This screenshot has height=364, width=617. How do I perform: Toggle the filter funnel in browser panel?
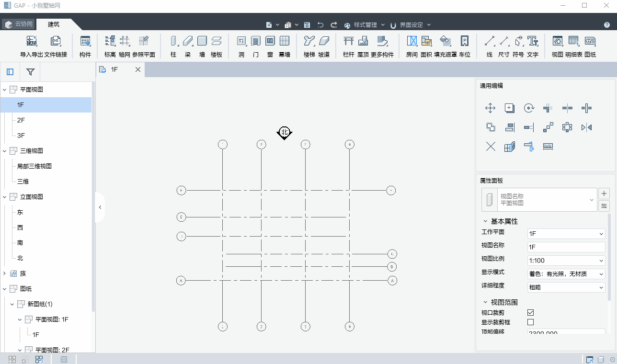tap(30, 72)
